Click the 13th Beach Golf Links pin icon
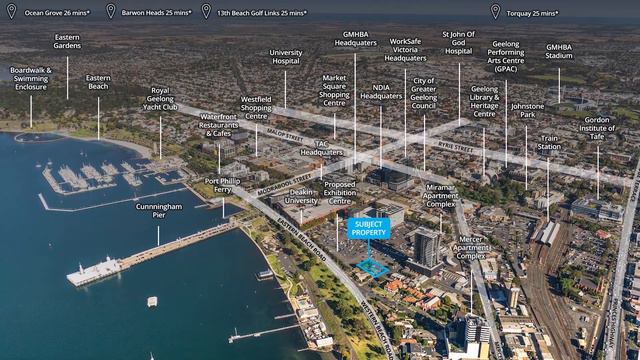This screenshot has width=640, height=360. click(x=207, y=11)
